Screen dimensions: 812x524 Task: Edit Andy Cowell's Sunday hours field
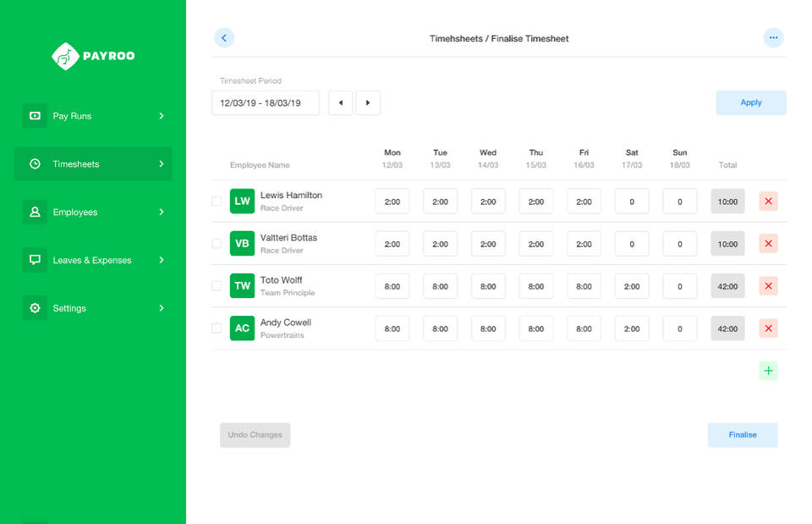click(680, 329)
